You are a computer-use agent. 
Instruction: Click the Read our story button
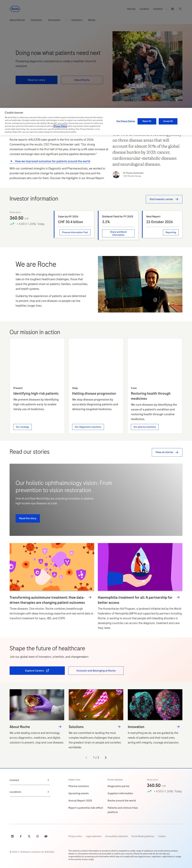tap(36, 80)
